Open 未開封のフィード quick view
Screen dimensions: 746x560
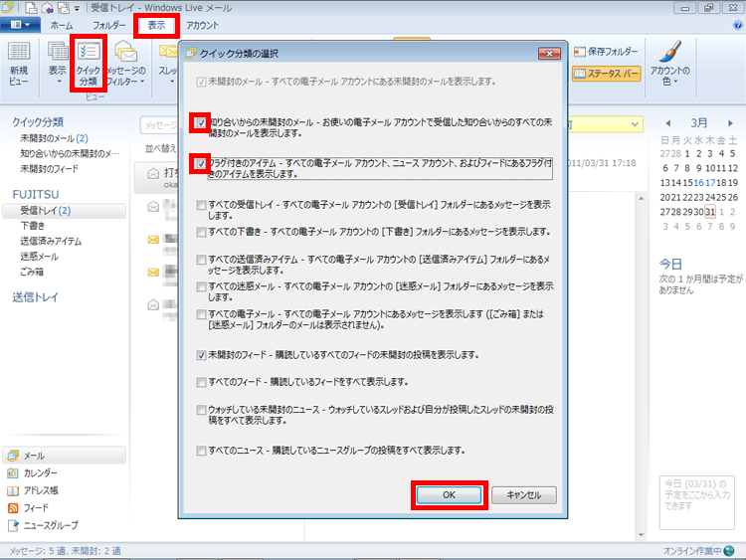(49, 169)
